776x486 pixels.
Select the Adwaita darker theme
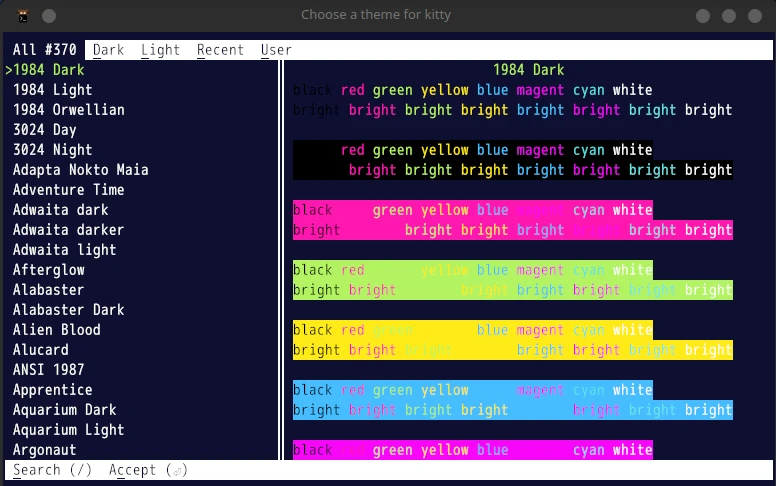click(x=68, y=230)
